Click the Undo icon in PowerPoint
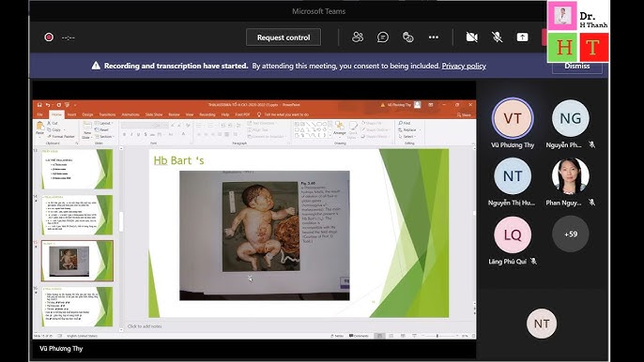 [48, 105]
